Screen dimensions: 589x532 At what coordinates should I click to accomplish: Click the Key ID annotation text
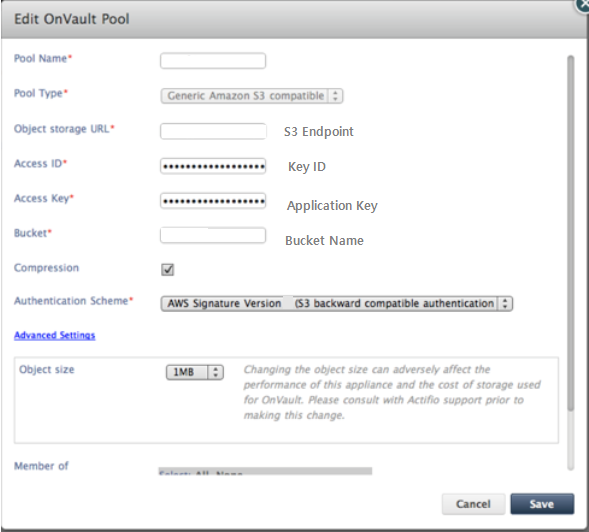point(307,166)
